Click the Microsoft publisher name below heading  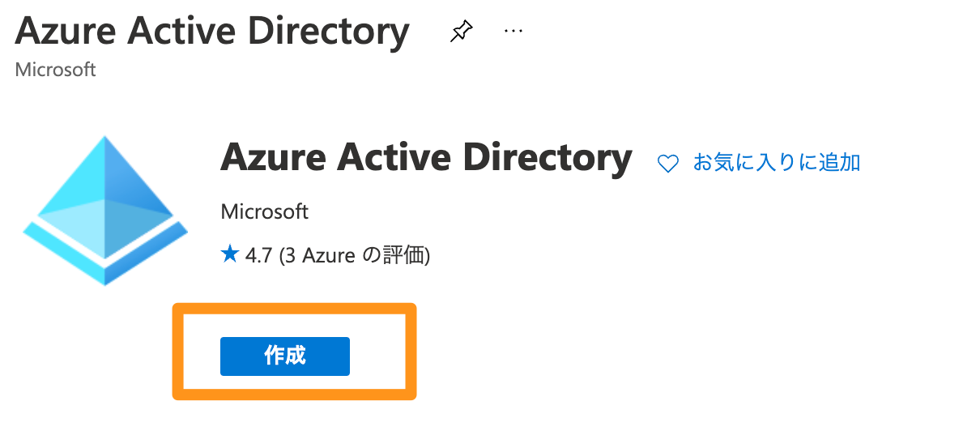264,212
